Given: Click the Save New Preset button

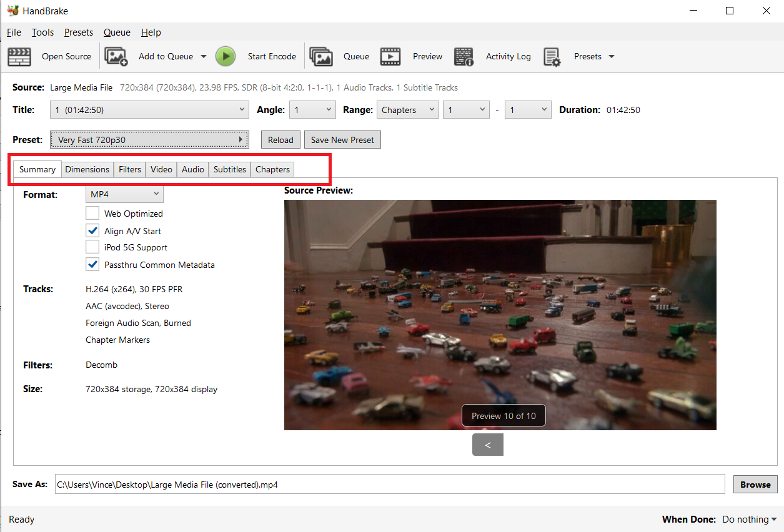Looking at the screenshot, I should 342,139.
